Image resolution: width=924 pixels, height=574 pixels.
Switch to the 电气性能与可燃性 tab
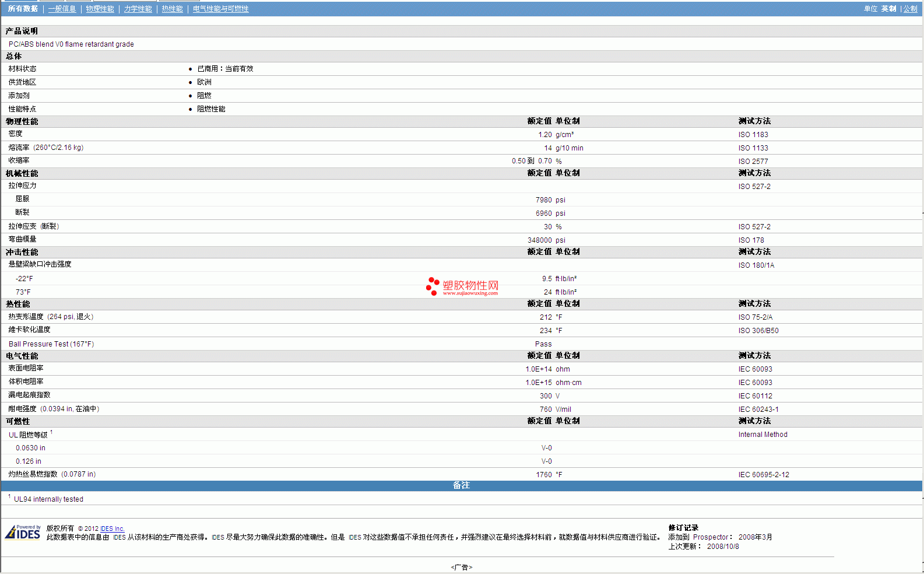pos(220,9)
